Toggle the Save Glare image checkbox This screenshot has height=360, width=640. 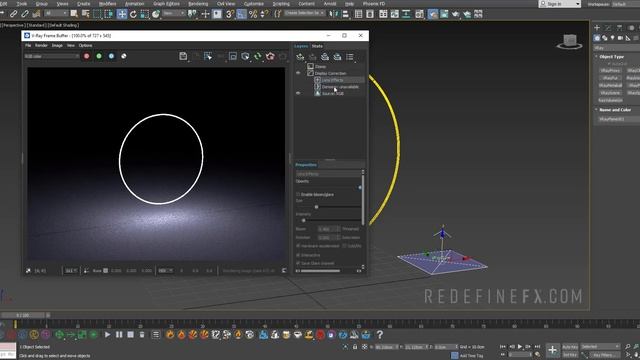tap(298, 263)
